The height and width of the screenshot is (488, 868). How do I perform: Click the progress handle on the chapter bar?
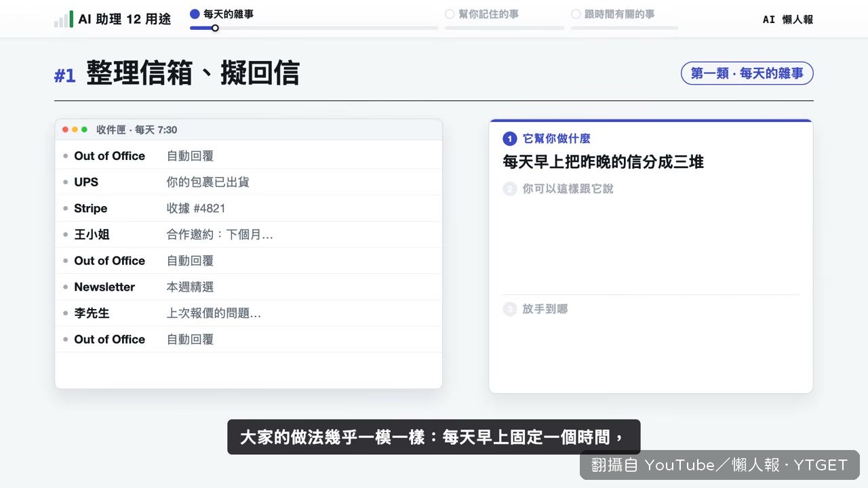coord(215,28)
